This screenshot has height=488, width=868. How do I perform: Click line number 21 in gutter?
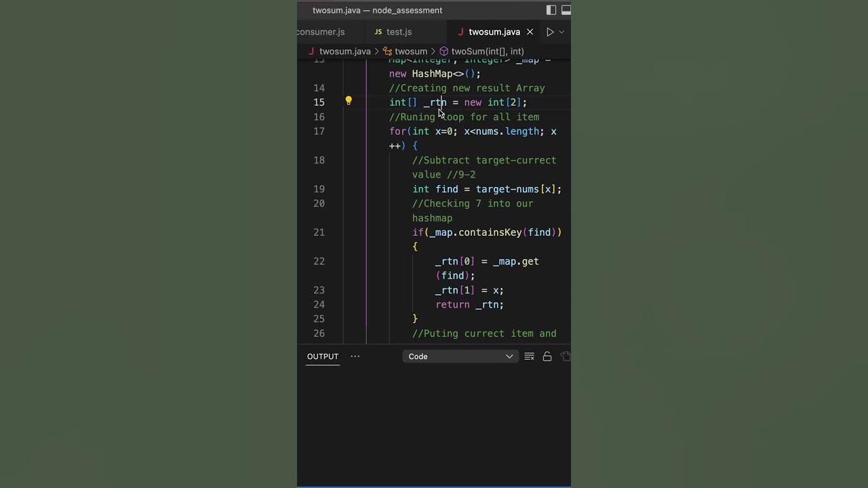click(319, 232)
